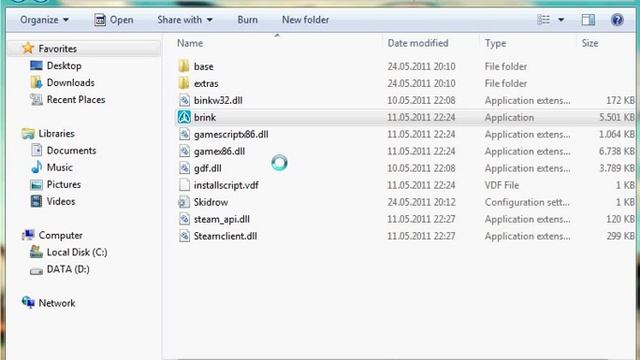Sort by the Size column header
The image size is (640, 360).
click(x=590, y=43)
